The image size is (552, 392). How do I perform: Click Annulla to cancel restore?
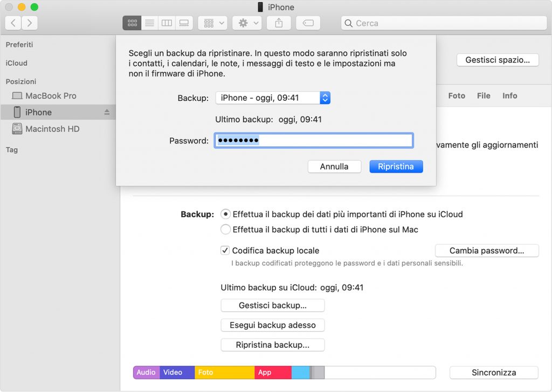pos(334,167)
